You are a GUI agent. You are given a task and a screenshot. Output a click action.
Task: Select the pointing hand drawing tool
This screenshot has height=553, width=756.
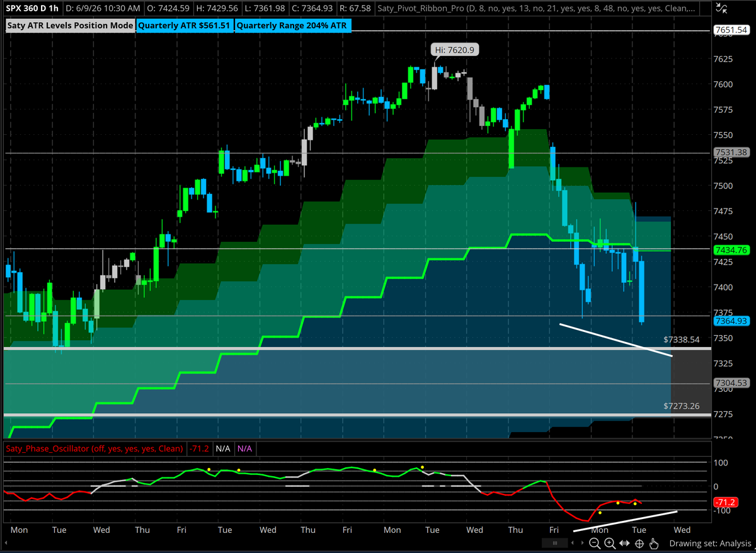pyautogui.click(x=654, y=544)
